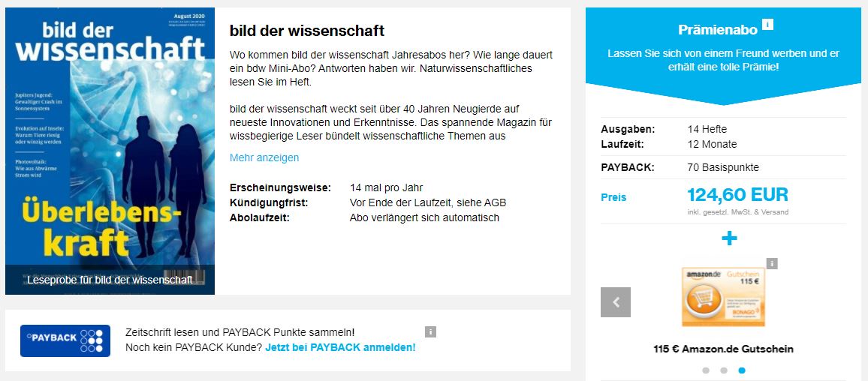Click the info icon next to Prämienabo
Screen dimensions: 868x381
coord(767,25)
